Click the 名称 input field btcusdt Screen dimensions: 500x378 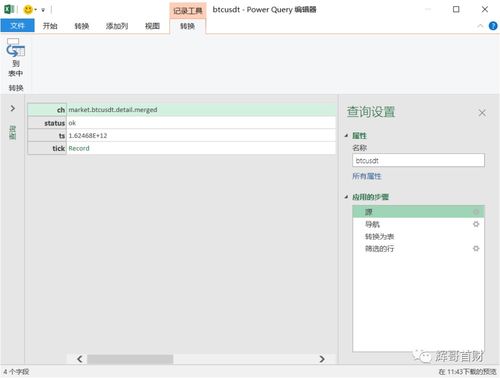coord(418,160)
